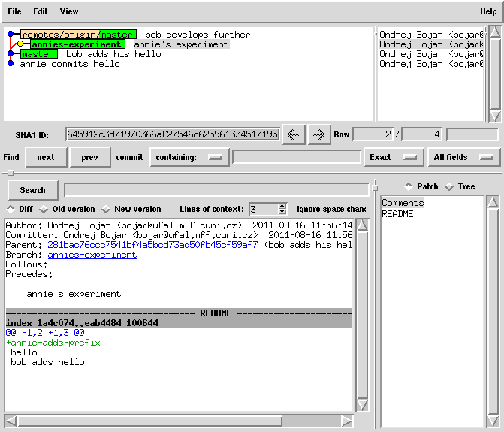Click the forward arrow navigation button
Image resolution: width=504 pixels, height=432 pixels.
coord(319,134)
